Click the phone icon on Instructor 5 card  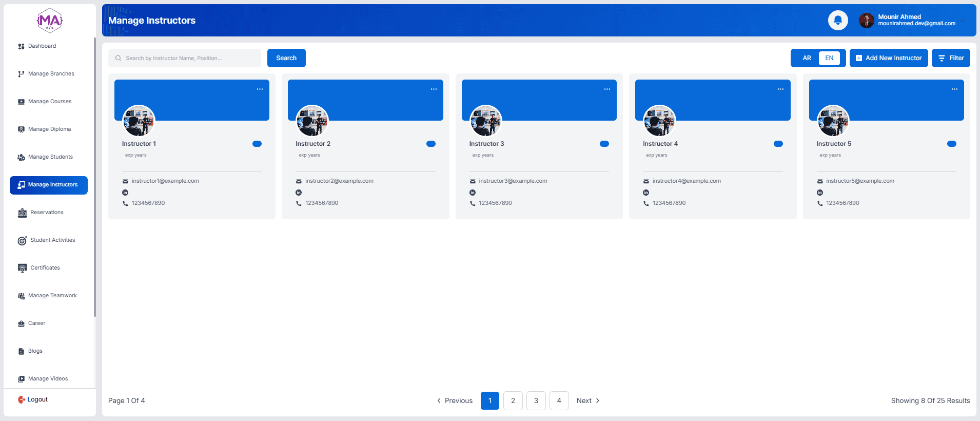tap(820, 203)
